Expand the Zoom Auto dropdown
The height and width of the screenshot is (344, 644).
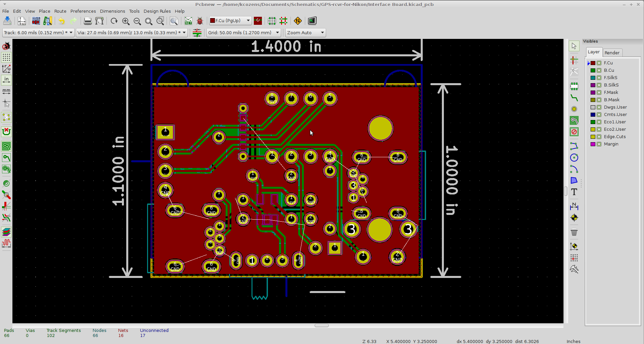(306, 33)
